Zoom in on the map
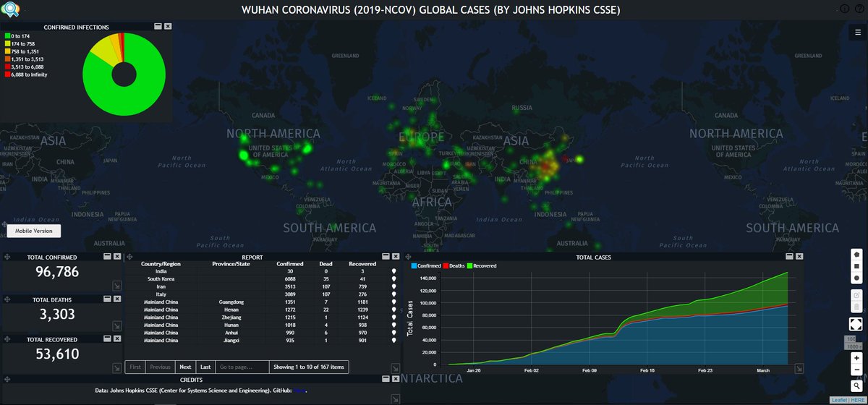The height and width of the screenshot is (405, 868). [857, 358]
